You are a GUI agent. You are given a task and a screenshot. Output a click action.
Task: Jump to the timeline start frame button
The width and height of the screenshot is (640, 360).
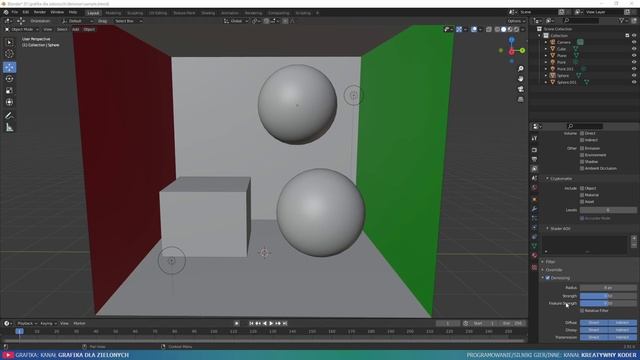click(x=251, y=323)
